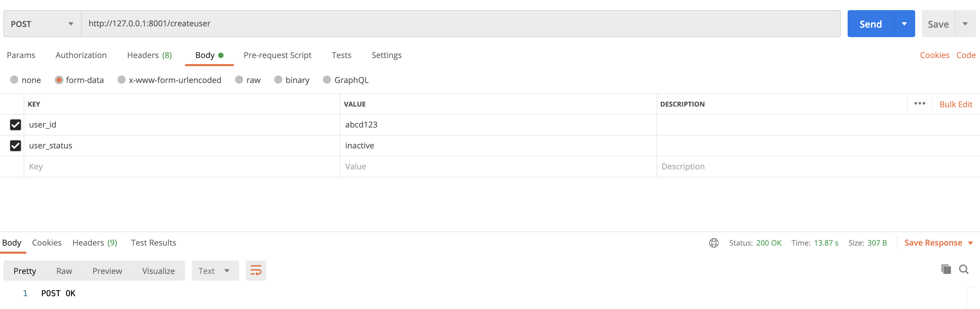Screen dimensions: 980x309
Task: Click the globe network information icon
Action: click(x=714, y=243)
